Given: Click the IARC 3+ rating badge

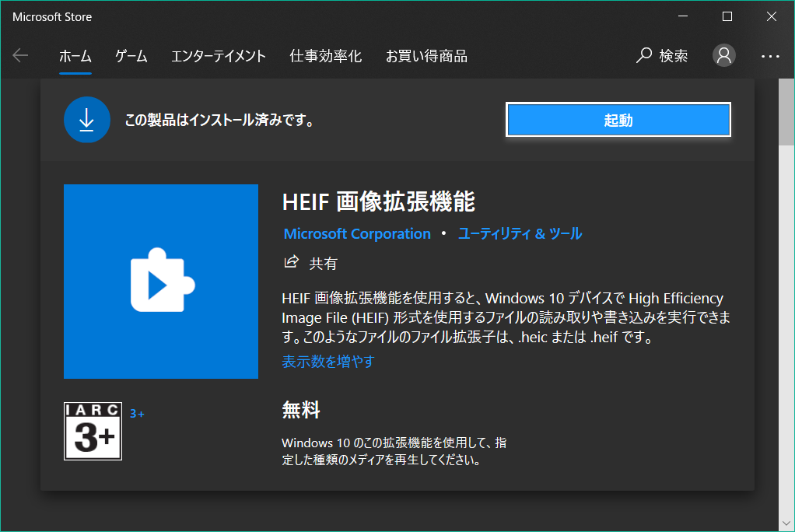Looking at the screenshot, I should (x=93, y=431).
